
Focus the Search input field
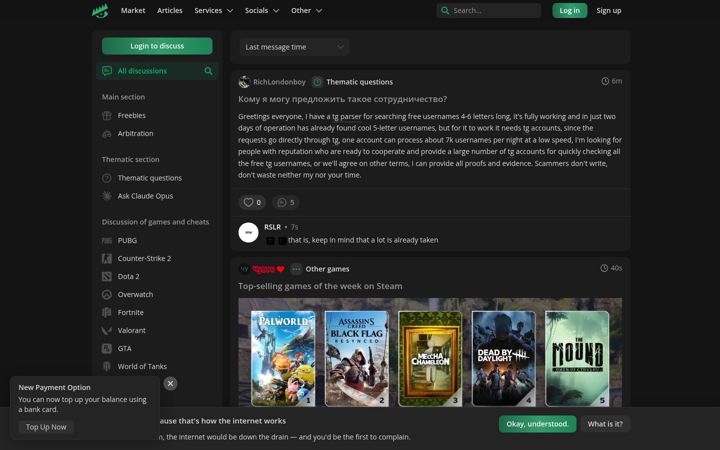coord(489,11)
